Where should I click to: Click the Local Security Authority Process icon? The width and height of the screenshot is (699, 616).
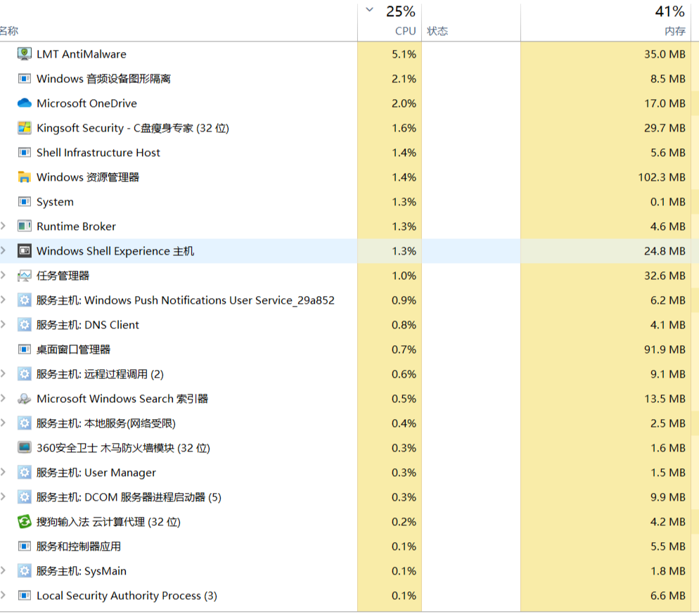pyautogui.click(x=25, y=595)
